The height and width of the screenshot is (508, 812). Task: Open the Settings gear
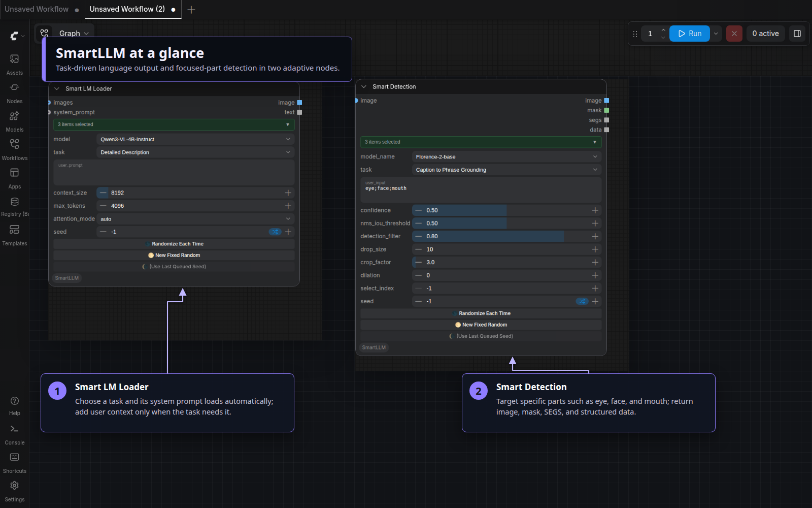point(14,492)
